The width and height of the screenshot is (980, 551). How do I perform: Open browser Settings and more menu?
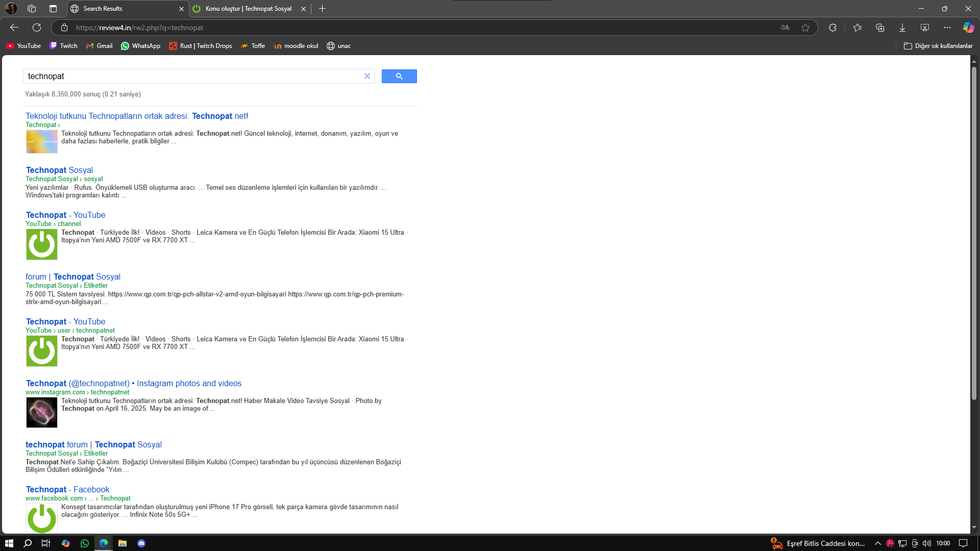[x=947, y=28]
